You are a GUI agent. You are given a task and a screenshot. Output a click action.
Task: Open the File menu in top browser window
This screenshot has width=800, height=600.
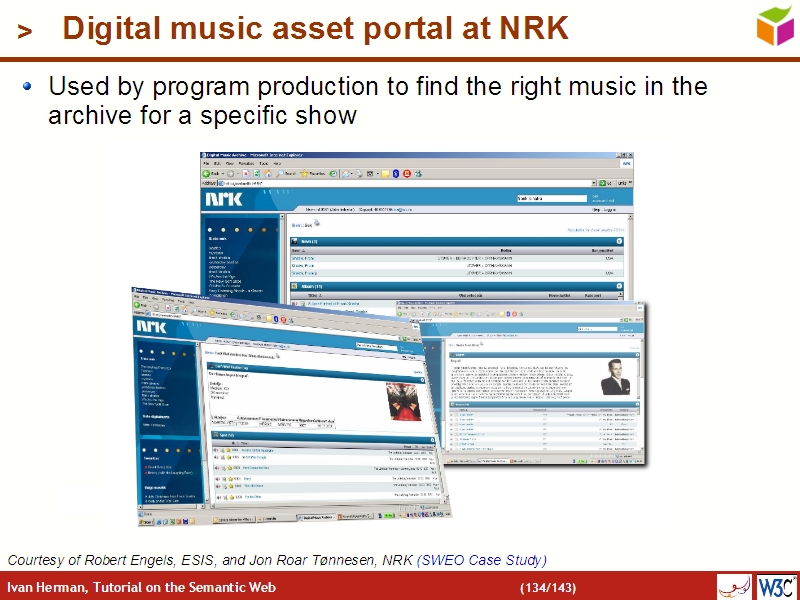[206, 163]
